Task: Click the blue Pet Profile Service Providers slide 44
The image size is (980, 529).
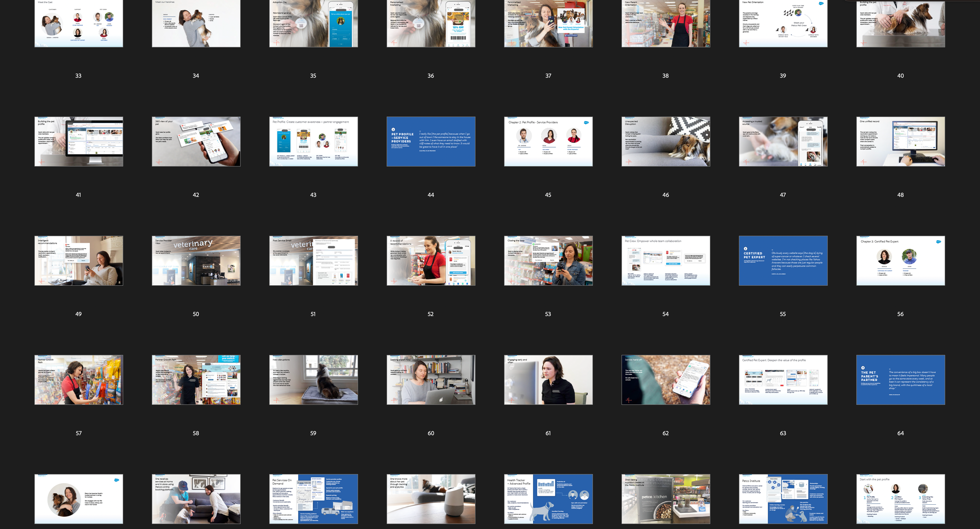Action: click(x=431, y=141)
